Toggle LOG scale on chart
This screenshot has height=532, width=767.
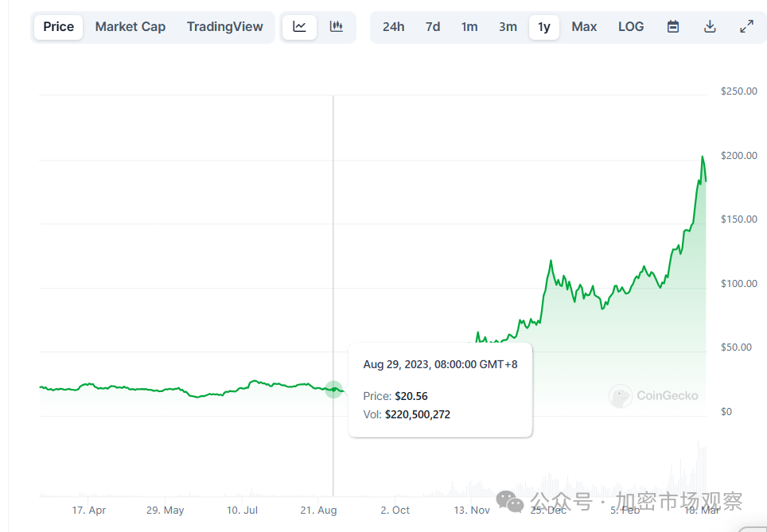tap(631, 26)
